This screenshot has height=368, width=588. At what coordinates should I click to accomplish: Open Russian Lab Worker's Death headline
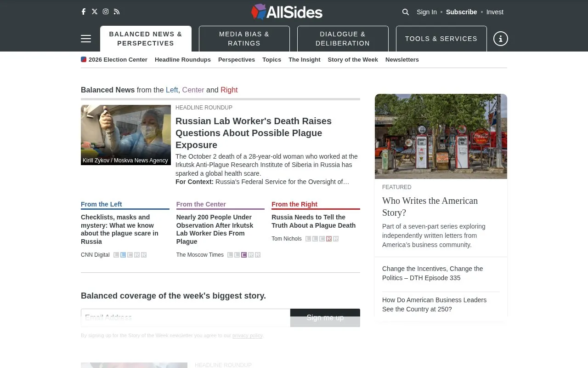[254, 133]
